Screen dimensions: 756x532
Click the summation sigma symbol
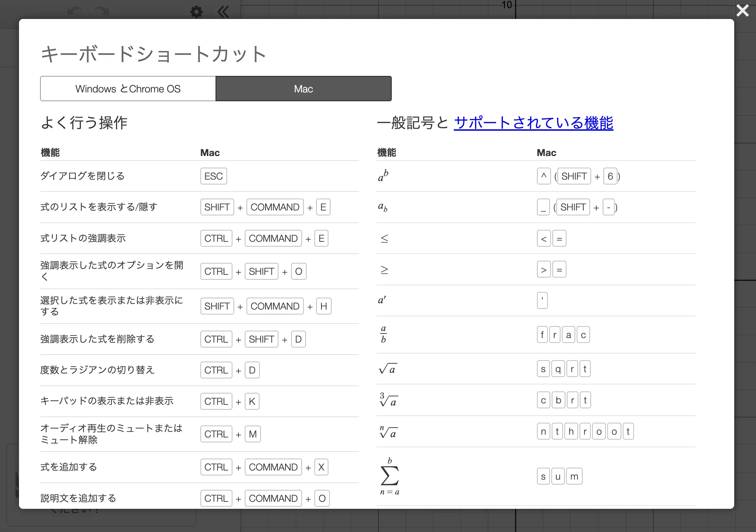pyautogui.click(x=390, y=476)
